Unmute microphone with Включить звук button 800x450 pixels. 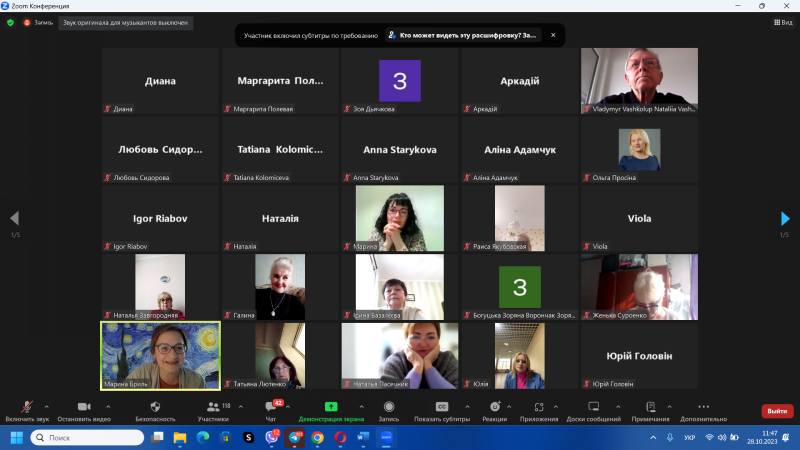point(26,410)
